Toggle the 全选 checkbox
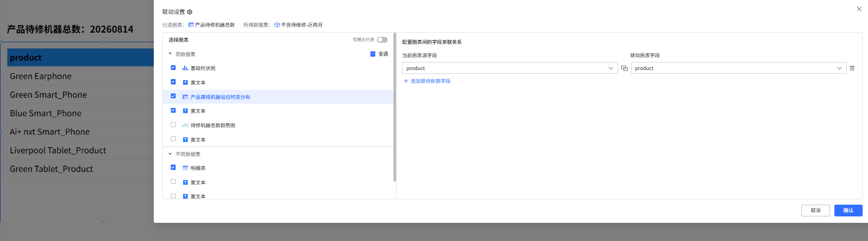Screen dimensions: 868x241 [x=373, y=54]
